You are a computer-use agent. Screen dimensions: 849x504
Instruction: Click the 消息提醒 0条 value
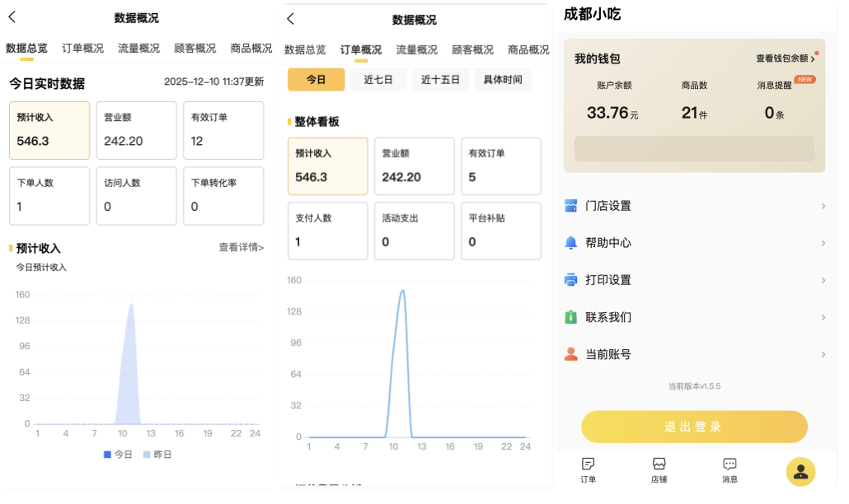click(774, 113)
